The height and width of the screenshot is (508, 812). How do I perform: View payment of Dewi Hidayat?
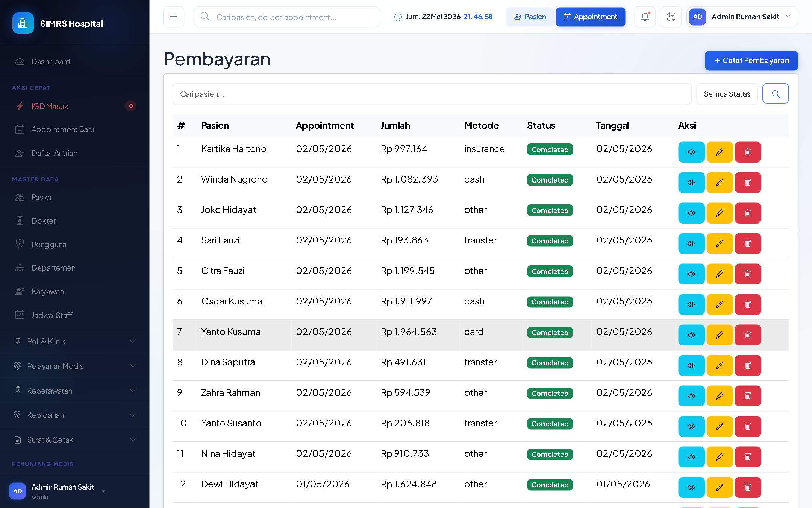click(x=691, y=487)
